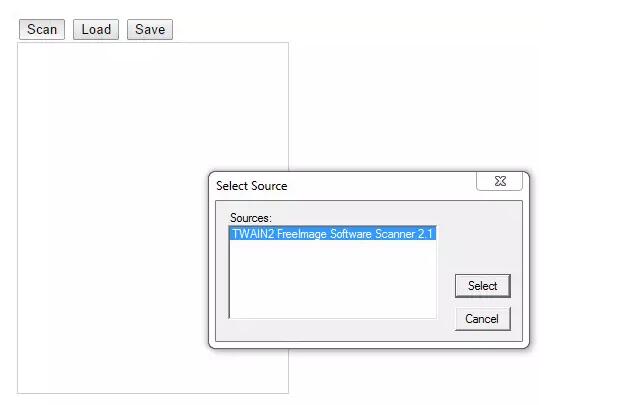Open an image with the Load button
This screenshot has width=620, height=405.
[96, 29]
